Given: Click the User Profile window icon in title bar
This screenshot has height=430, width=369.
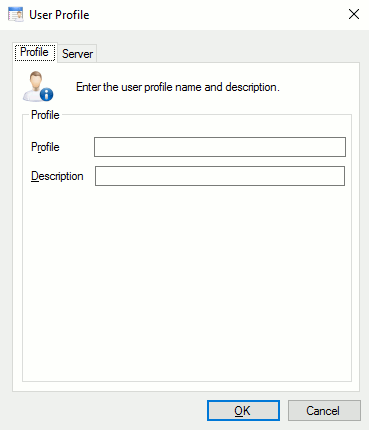Looking at the screenshot, I should click(x=16, y=14).
